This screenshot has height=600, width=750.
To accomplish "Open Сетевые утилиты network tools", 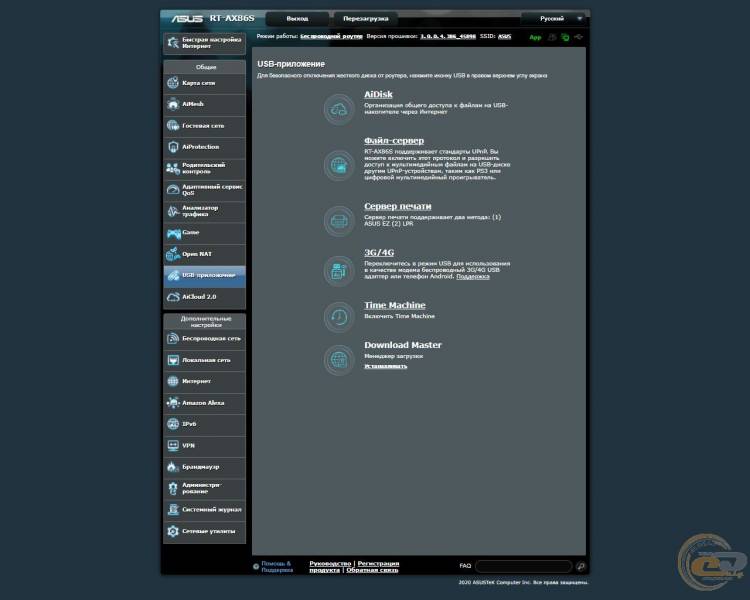I will tap(205, 532).
